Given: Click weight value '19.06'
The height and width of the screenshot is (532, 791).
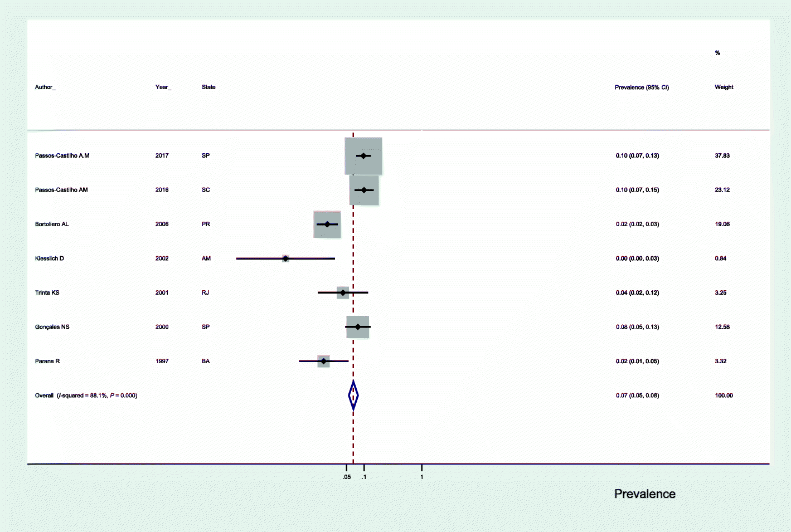Looking at the screenshot, I should click(x=722, y=224).
